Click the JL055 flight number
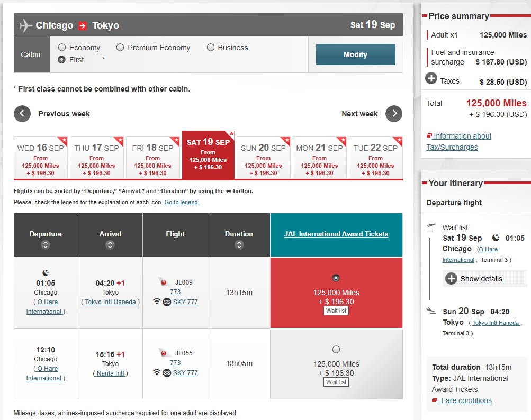Viewport: 531px width, 420px height. point(184,353)
